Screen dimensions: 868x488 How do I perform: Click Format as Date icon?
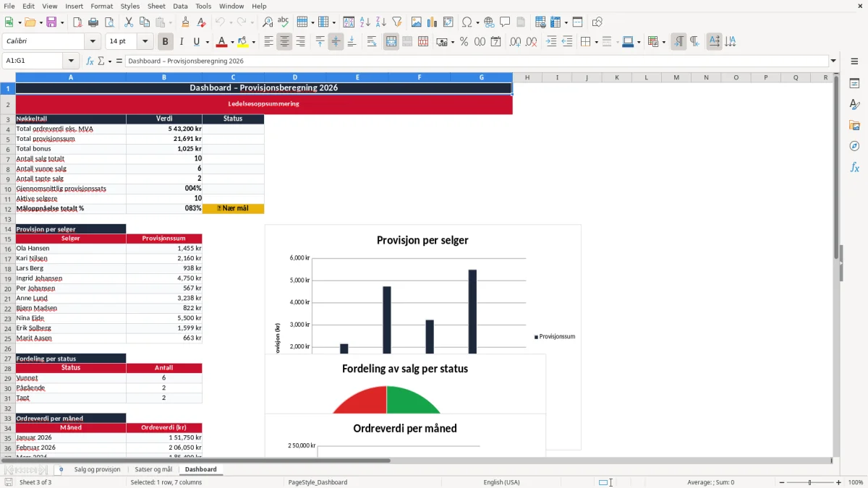pyautogui.click(x=496, y=42)
